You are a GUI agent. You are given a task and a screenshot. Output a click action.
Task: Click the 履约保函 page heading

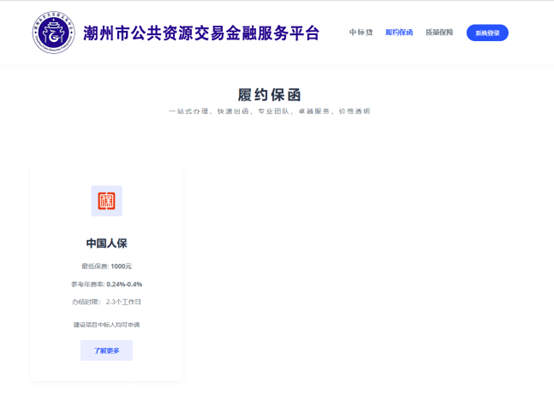point(269,95)
